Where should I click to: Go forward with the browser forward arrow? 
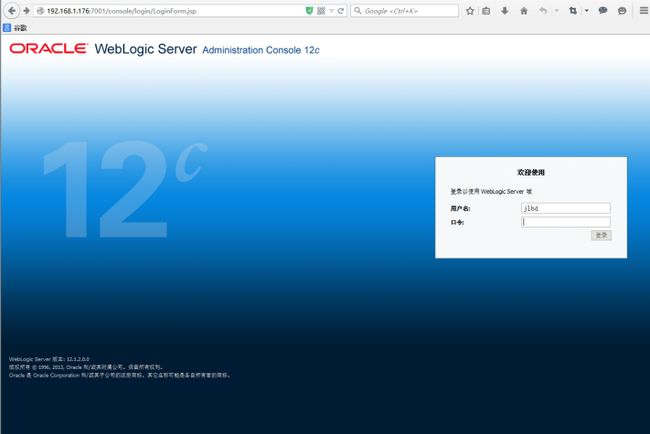coord(27,11)
